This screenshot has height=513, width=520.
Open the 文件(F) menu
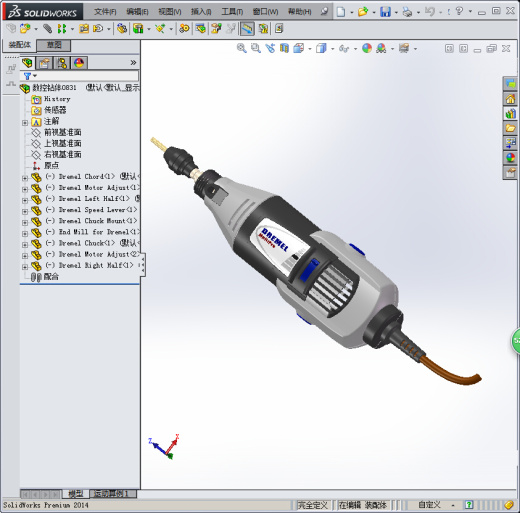click(105, 12)
